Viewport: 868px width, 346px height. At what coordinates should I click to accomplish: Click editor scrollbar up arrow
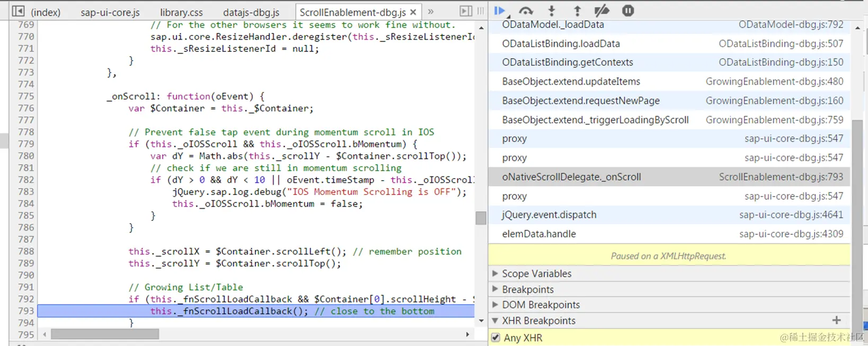[481, 28]
